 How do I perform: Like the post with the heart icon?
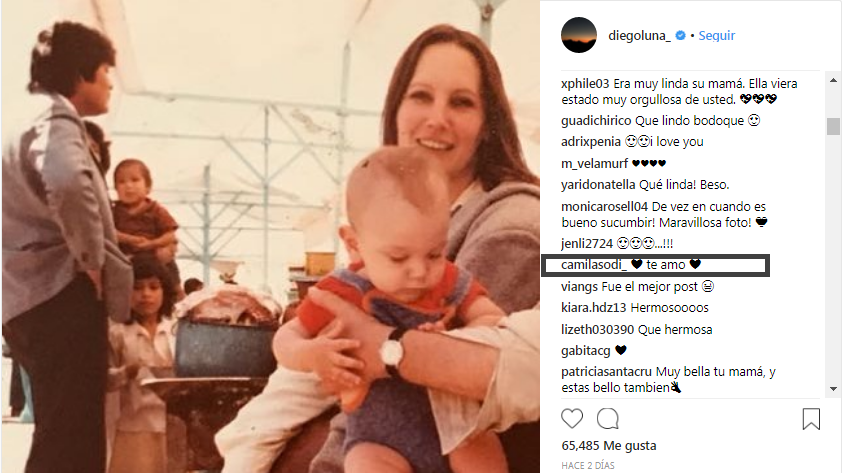click(x=572, y=418)
